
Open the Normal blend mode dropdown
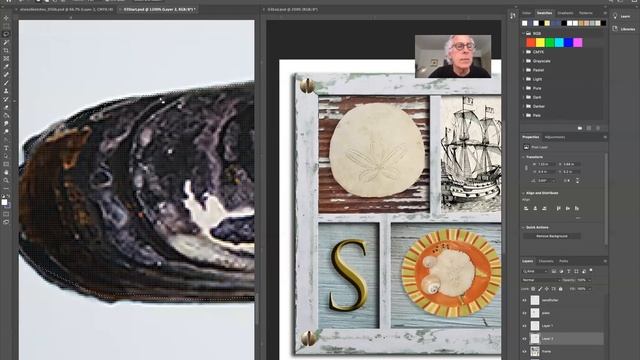pyautogui.click(x=541, y=280)
